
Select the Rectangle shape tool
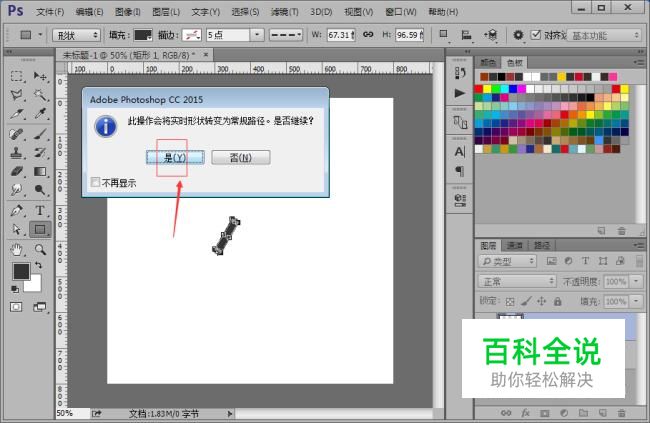[x=40, y=229]
